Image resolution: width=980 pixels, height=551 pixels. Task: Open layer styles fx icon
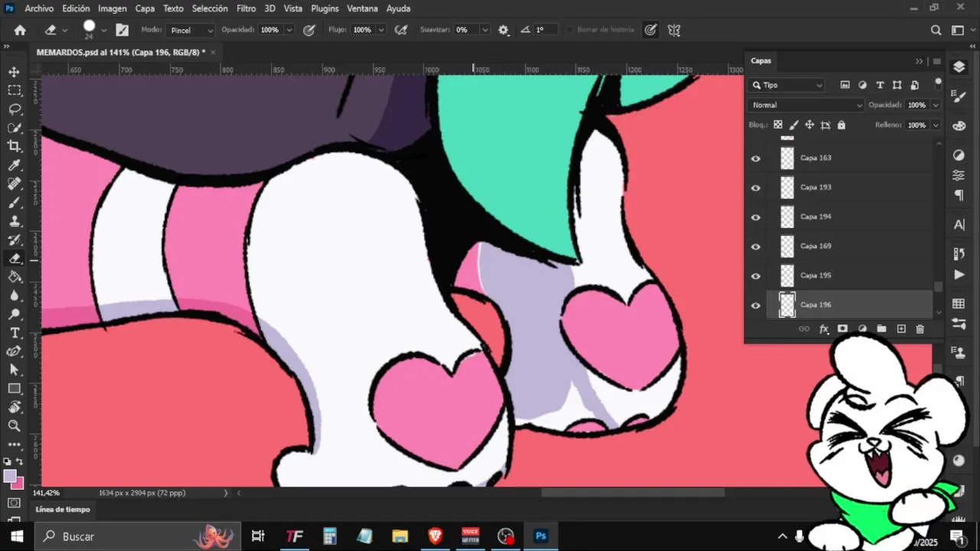pyautogui.click(x=824, y=328)
